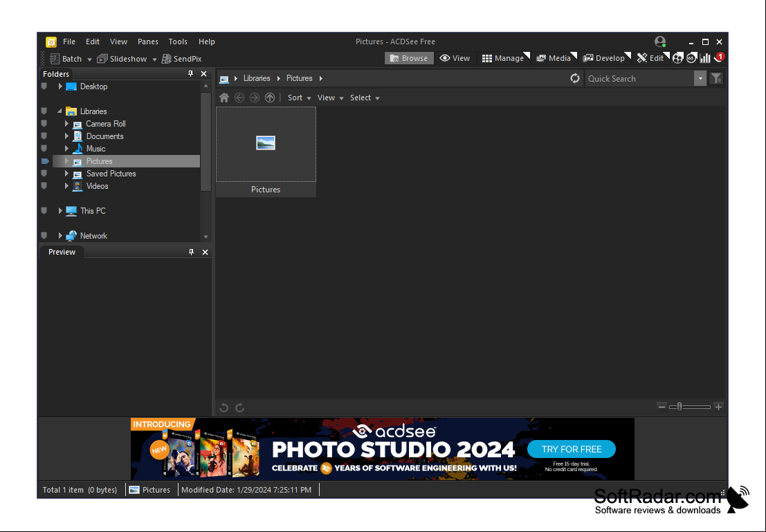The height and width of the screenshot is (532, 766).
Task: Navigate back with the left arrow
Action: 239,98
